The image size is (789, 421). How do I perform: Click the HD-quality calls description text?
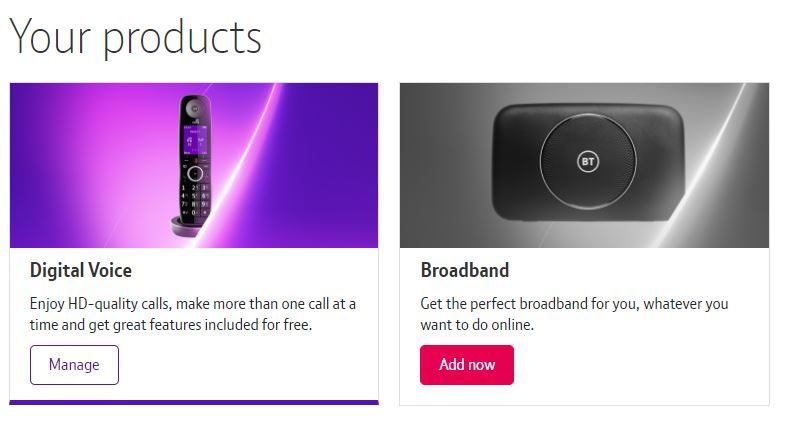(193, 313)
